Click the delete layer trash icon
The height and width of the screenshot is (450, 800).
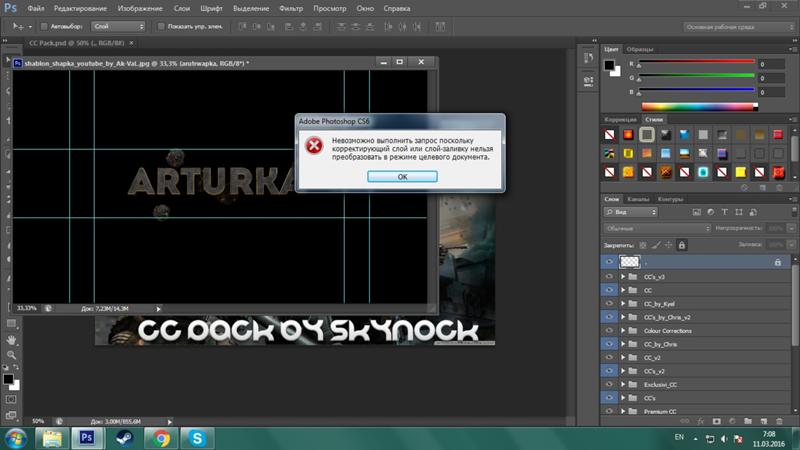(779, 421)
